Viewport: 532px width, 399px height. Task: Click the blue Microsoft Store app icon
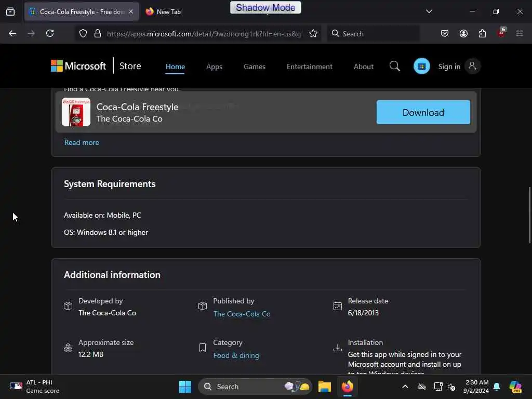(x=422, y=66)
